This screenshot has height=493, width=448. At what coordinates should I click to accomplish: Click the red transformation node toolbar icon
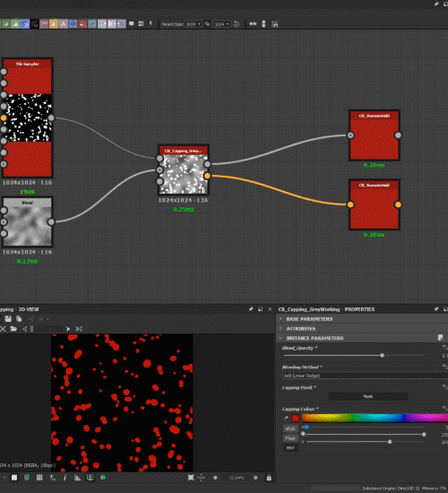click(x=82, y=24)
